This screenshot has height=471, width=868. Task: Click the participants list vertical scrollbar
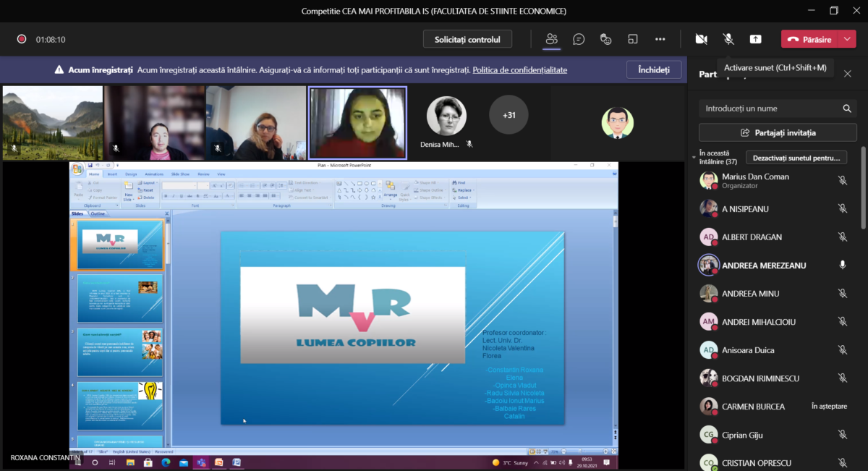(x=863, y=188)
